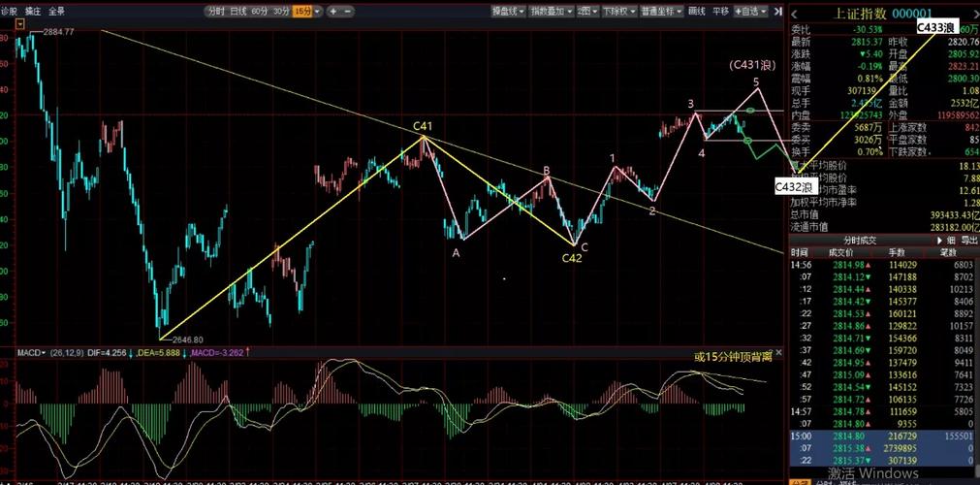
Task: Select the 15:00 trade row
Action: click(884, 436)
